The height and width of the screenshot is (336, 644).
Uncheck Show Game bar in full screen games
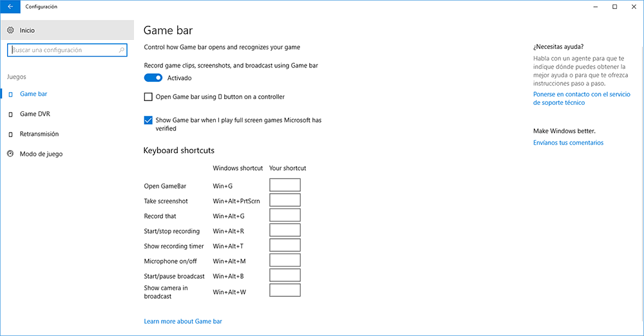point(148,120)
